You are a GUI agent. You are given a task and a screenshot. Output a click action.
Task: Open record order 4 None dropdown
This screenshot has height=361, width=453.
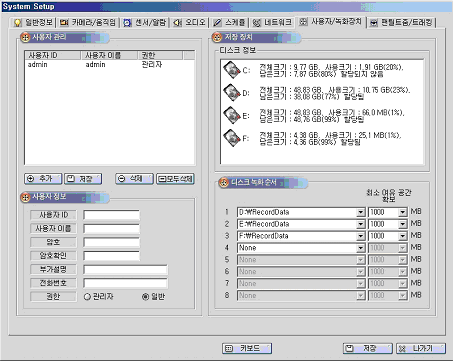point(360,248)
